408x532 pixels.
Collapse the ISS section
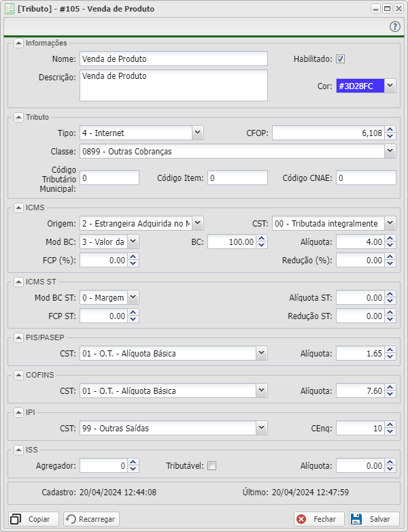click(x=18, y=450)
